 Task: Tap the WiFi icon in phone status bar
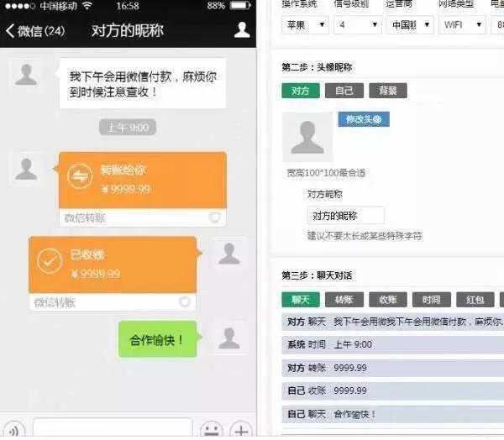[x=87, y=6]
